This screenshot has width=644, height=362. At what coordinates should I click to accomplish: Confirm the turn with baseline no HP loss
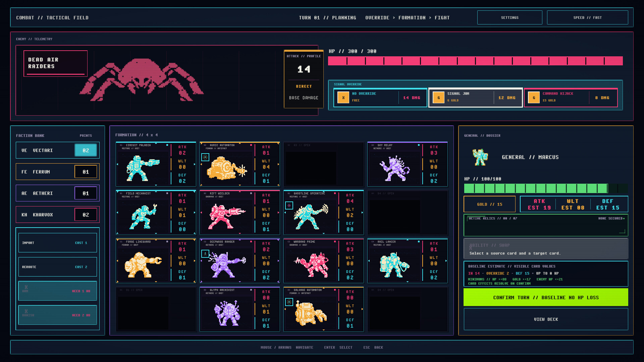546,297
